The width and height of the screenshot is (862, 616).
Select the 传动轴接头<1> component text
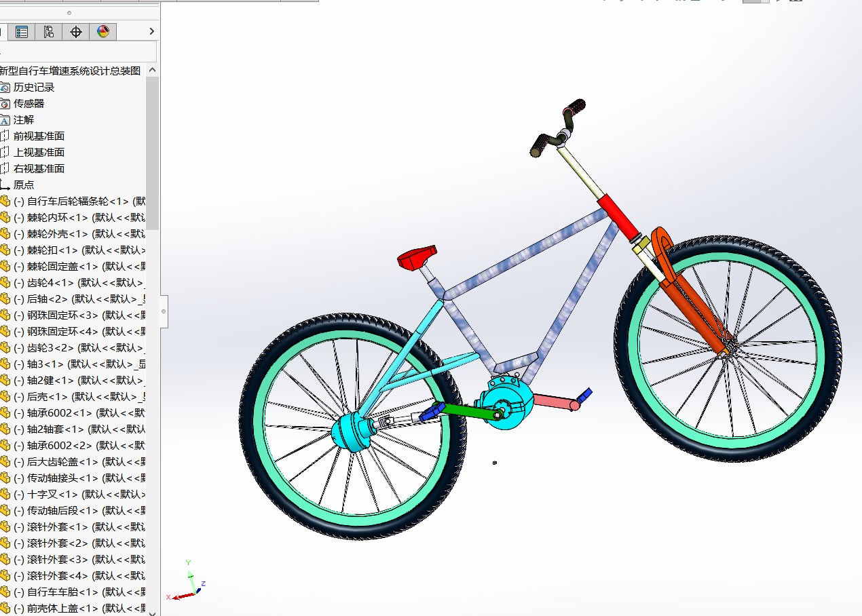[79, 478]
